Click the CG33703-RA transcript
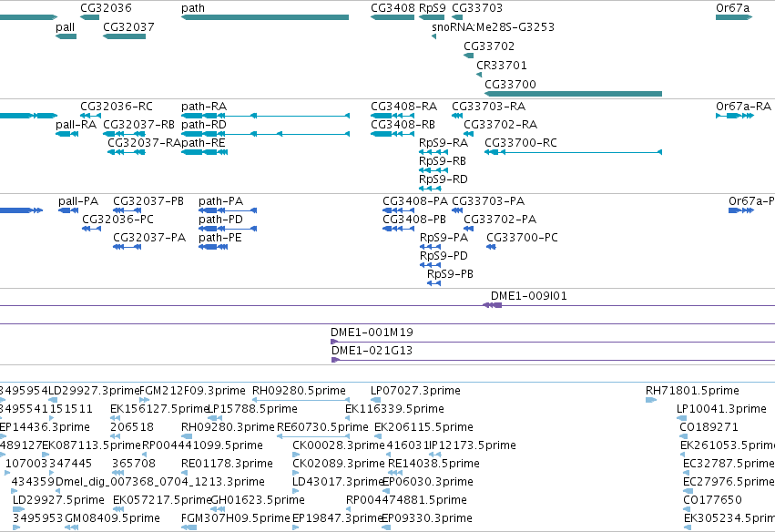This screenshot has width=775, height=532. pyautogui.click(x=457, y=116)
